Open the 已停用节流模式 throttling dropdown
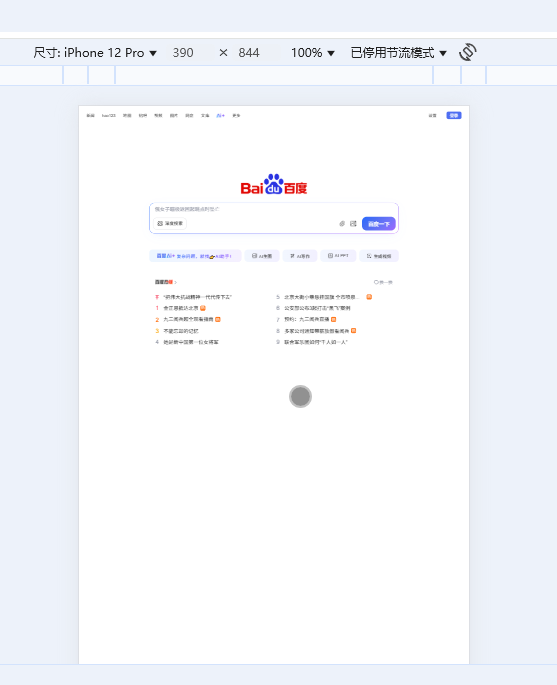 [398, 53]
